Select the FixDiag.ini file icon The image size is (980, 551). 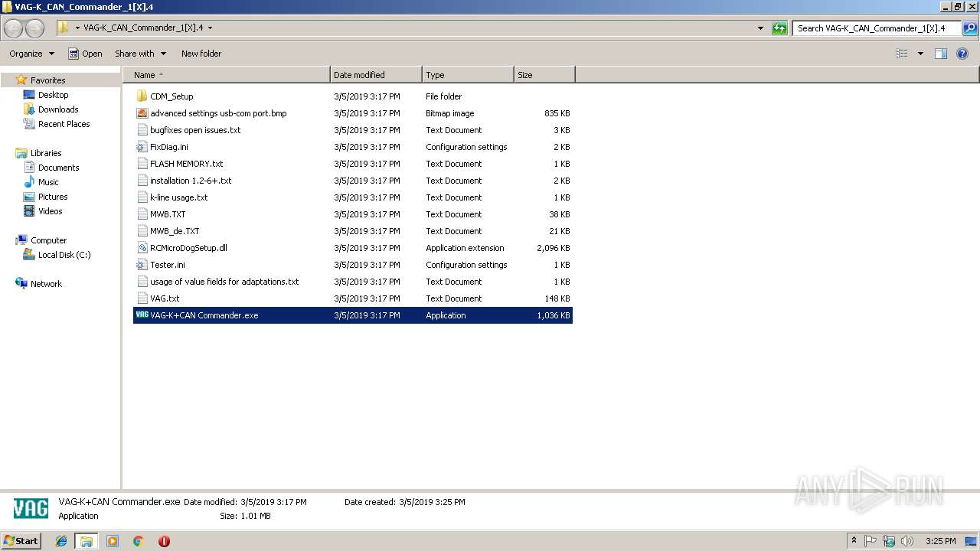click(x=142, y=147)
